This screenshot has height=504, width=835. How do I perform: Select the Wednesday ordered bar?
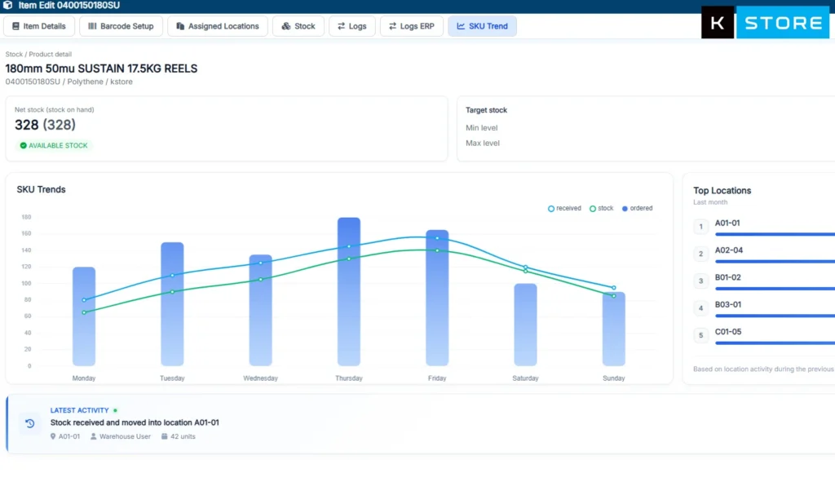(x=260, y=310)
